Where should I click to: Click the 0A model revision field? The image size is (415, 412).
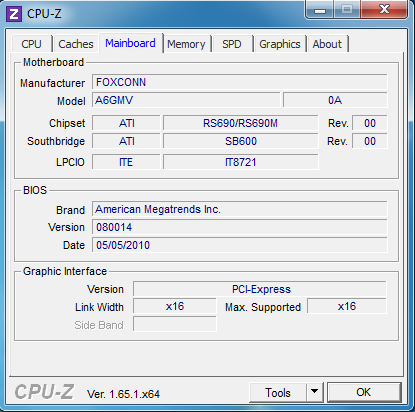tap(335, 100)
